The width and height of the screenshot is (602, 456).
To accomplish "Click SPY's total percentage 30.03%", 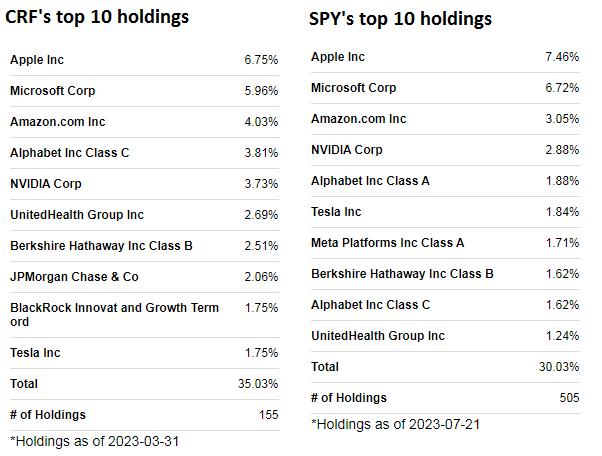I will pyautogui.click(x=560, y=367).
